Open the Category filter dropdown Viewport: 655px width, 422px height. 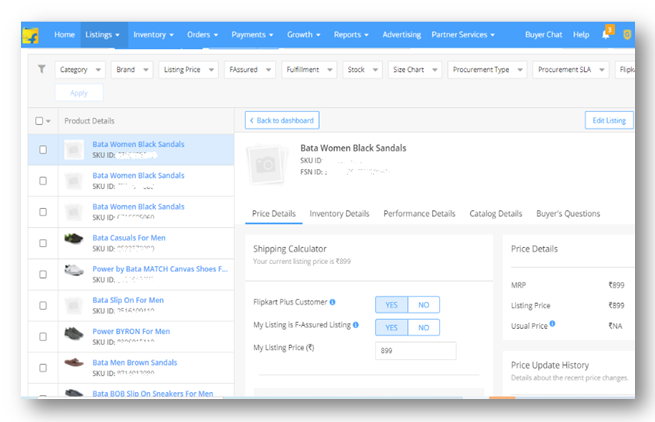coord(80,69)
